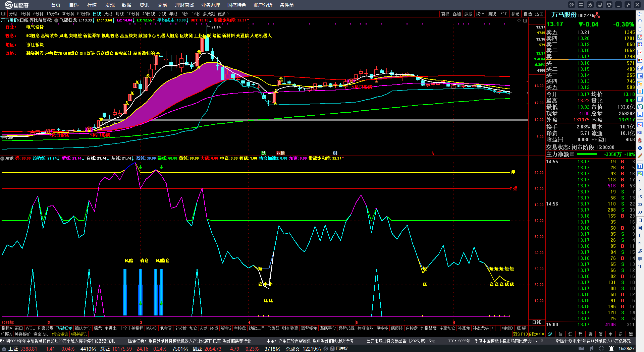Click the keyboard icon in status bar
Screen dimensions: 644x352
click(x=581, y=349)
